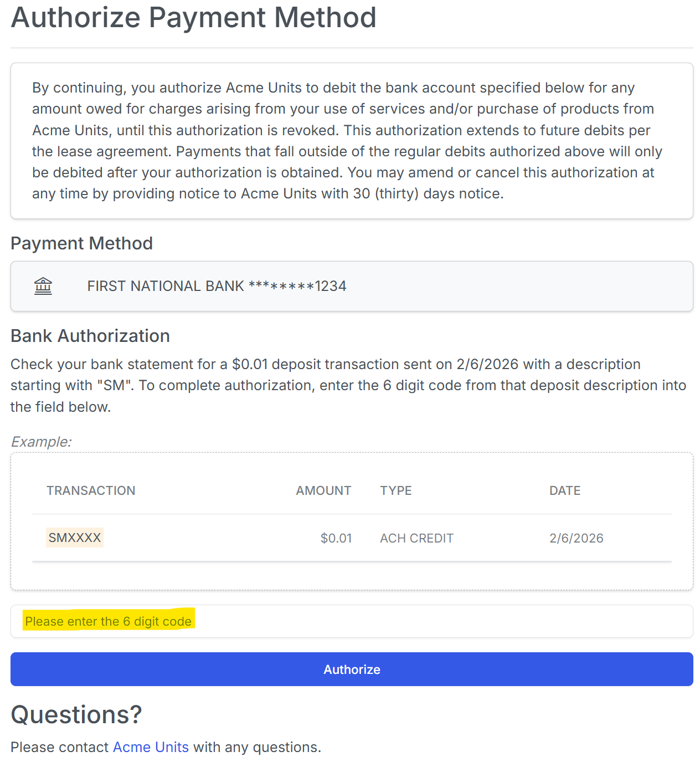Click the masked account number ending 1234
This screenshot has width=700, height=762.
coord(297,286)
